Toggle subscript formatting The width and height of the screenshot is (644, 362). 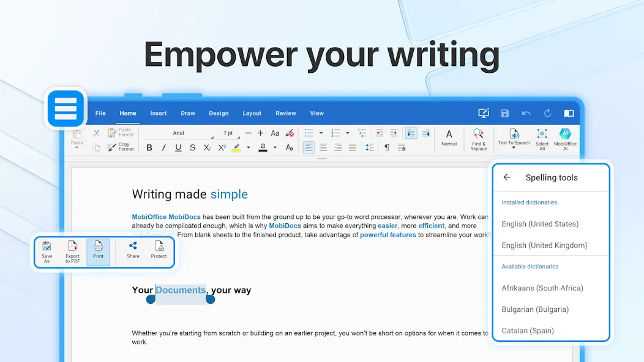click(x=207, y=147)
